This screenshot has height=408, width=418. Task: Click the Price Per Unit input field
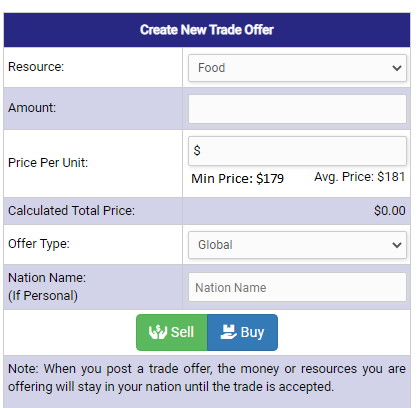[x=297, y=151]
